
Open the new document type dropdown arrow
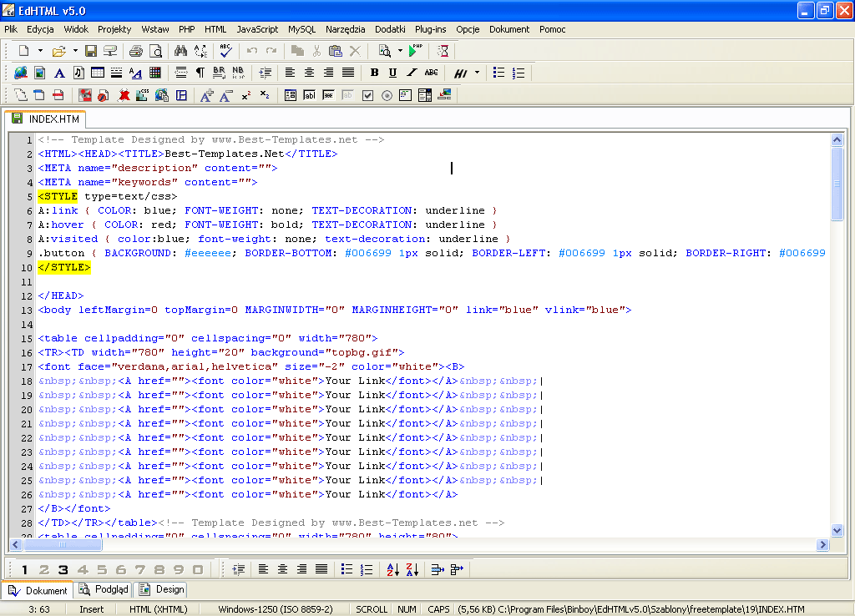click(x=40, y=51)
